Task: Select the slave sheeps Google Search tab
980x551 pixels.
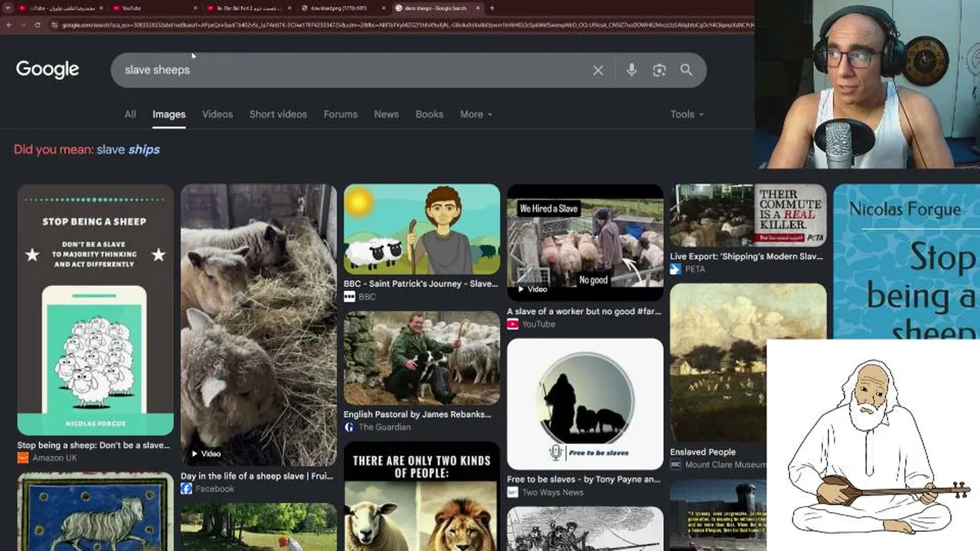Action: click(436, 8)
